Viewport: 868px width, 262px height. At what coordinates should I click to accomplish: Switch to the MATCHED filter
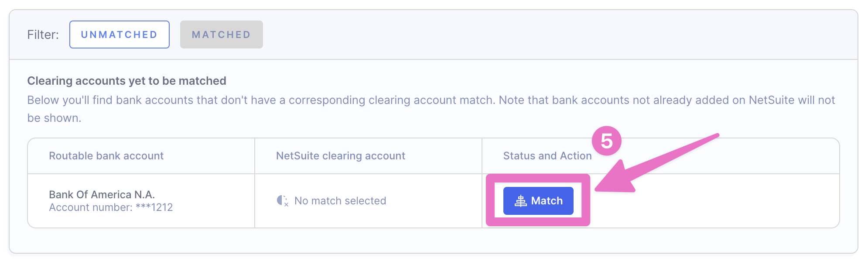pyautogui.click(x=221, y=34)
